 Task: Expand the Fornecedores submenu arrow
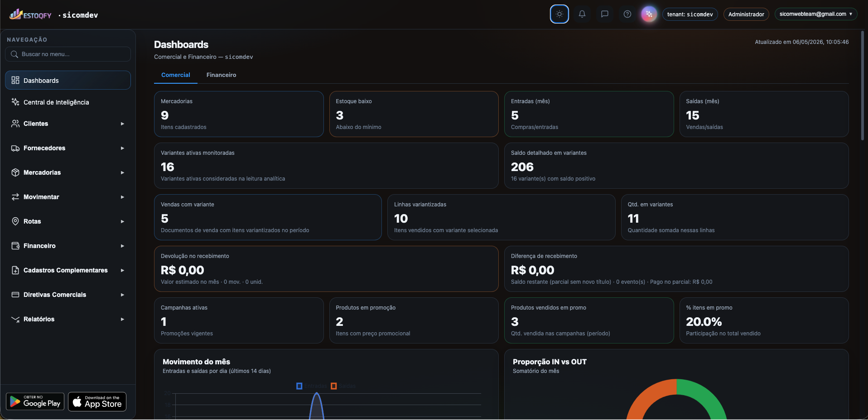coord(122,148)
